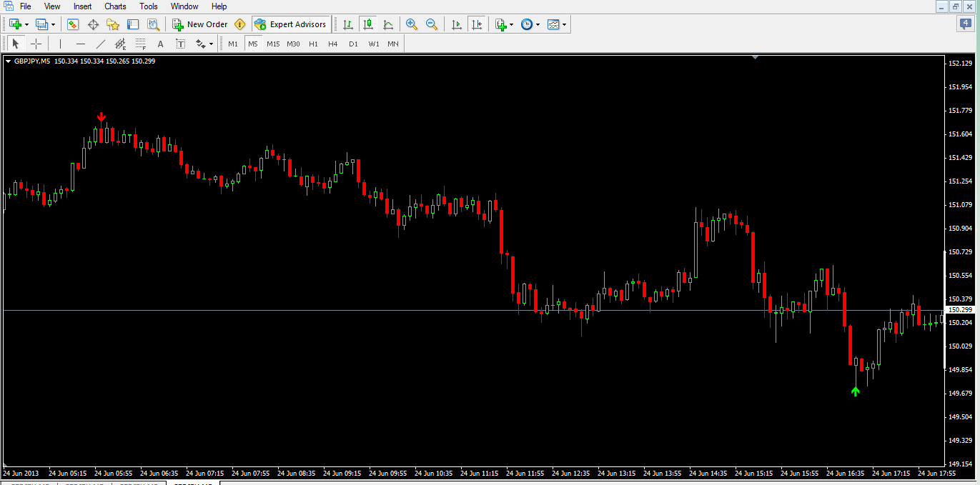This screenshot has width=980, height=485.
Task: Draw a vertical line tool
Action: [x=61, y=44]
